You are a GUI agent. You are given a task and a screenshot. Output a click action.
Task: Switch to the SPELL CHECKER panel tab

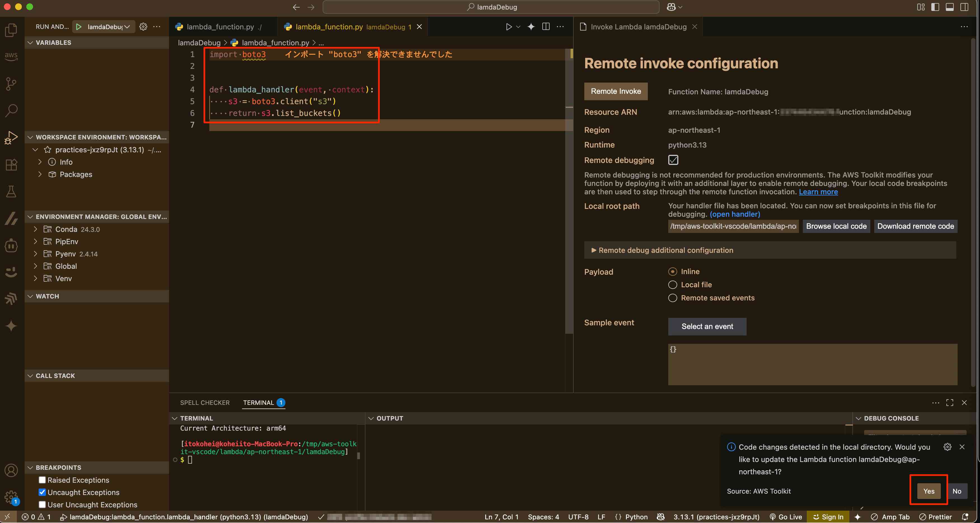pos(205,403)
